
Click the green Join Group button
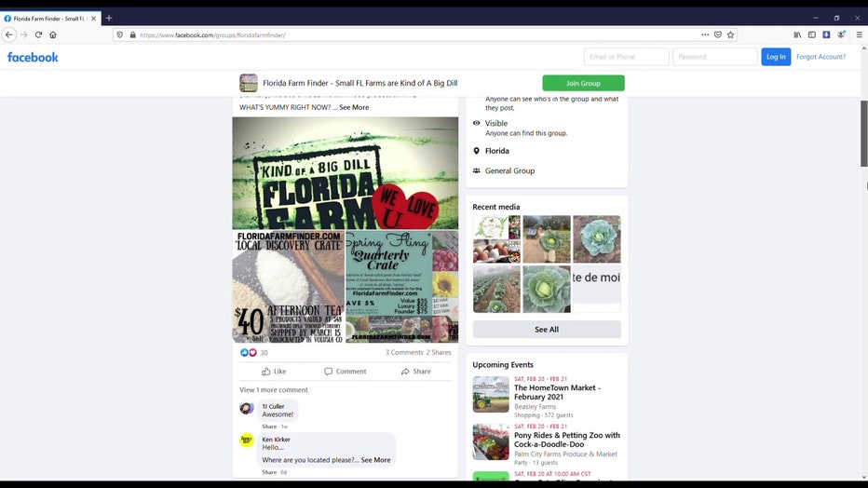click(583, 83)
